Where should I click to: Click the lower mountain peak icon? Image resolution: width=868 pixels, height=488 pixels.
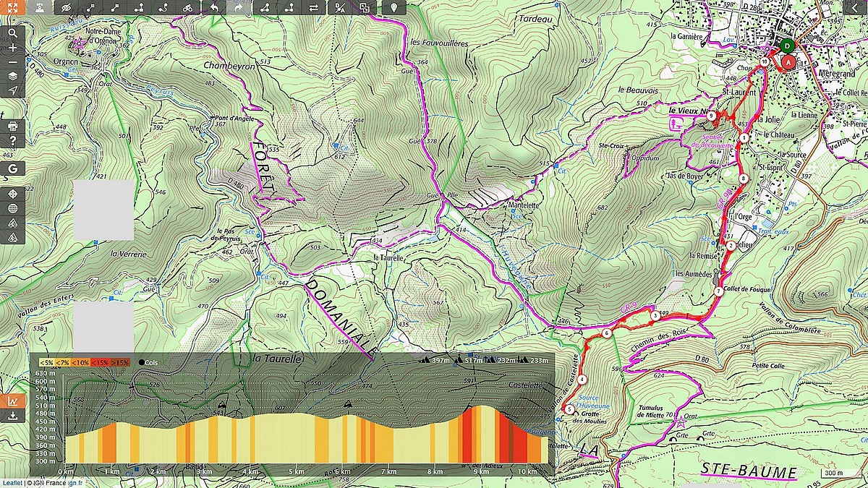pyautogui.click(x=13, y=238)
